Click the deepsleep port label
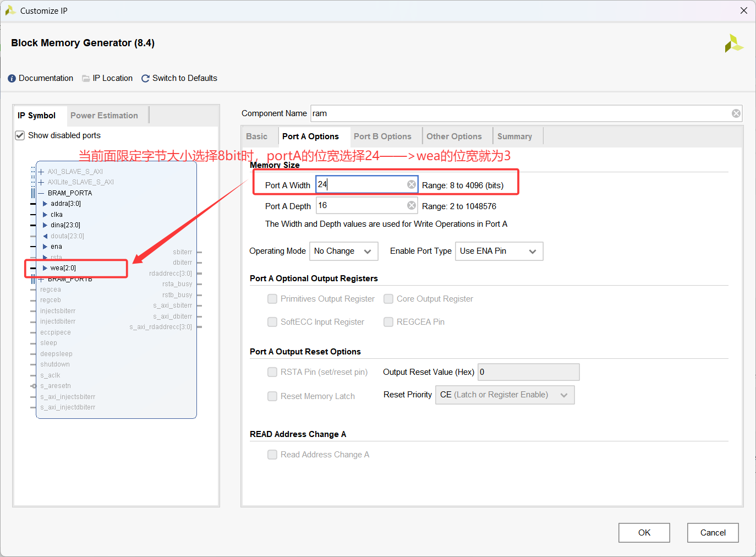Viewport: 756px width, 557px height. coord(56,354)
